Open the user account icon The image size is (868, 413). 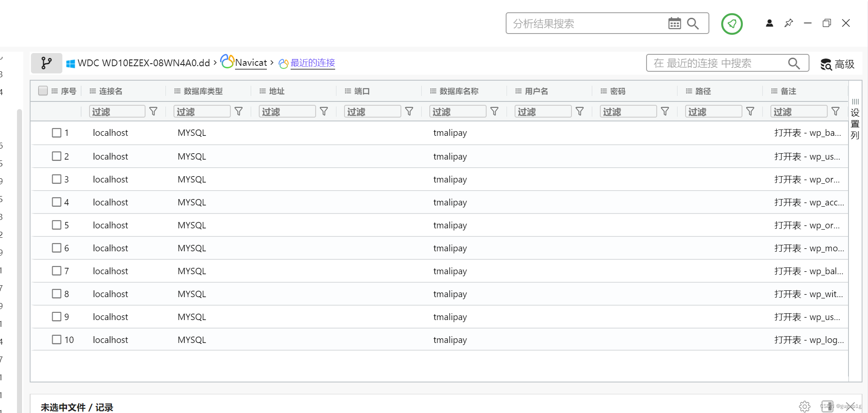pyautogui.click(x=769, y=23)
